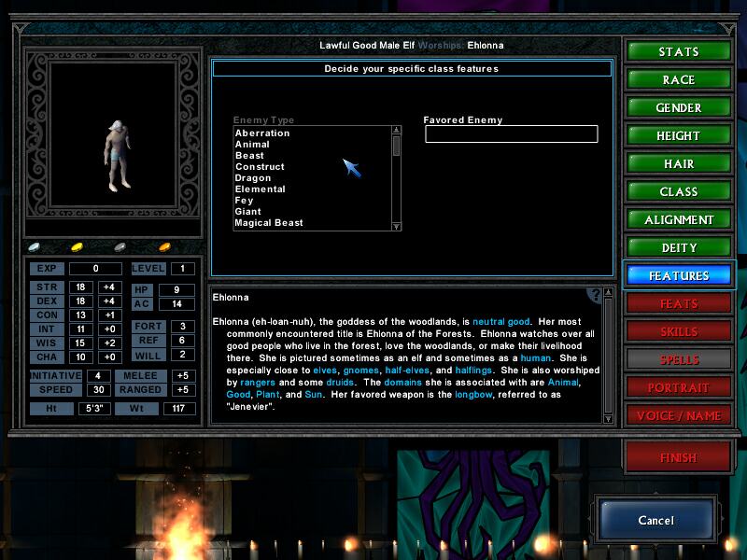Go to the Stats section
Image resolution: width=747 pixels, height=560 pixels.
[x=679, y=51]
